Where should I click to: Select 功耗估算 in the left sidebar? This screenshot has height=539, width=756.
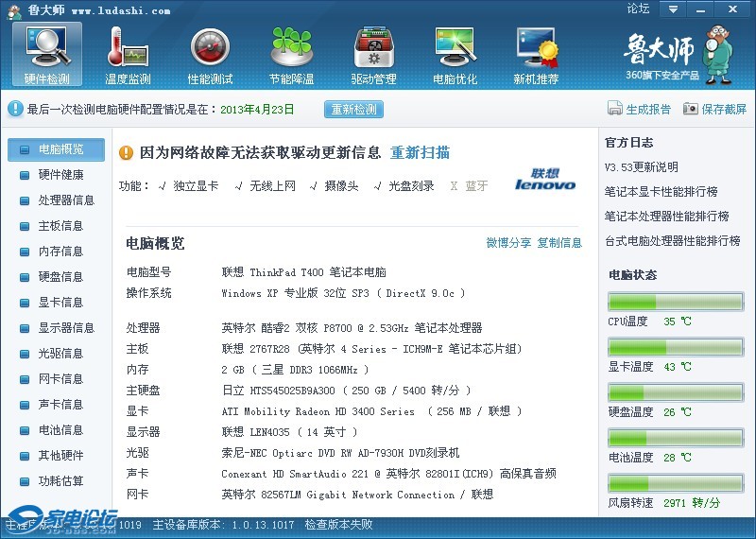[60, 480]
